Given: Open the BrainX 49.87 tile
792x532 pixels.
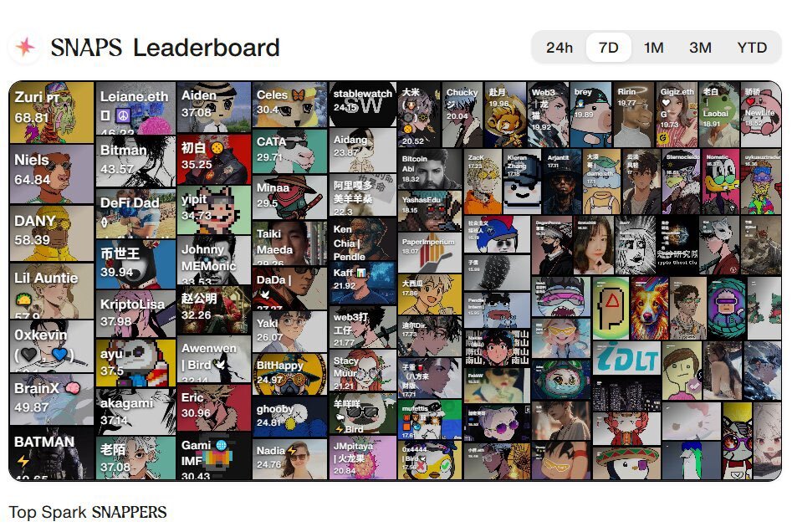Looking at the screenshot, I should pyautogui.click(x=52, y=399).
